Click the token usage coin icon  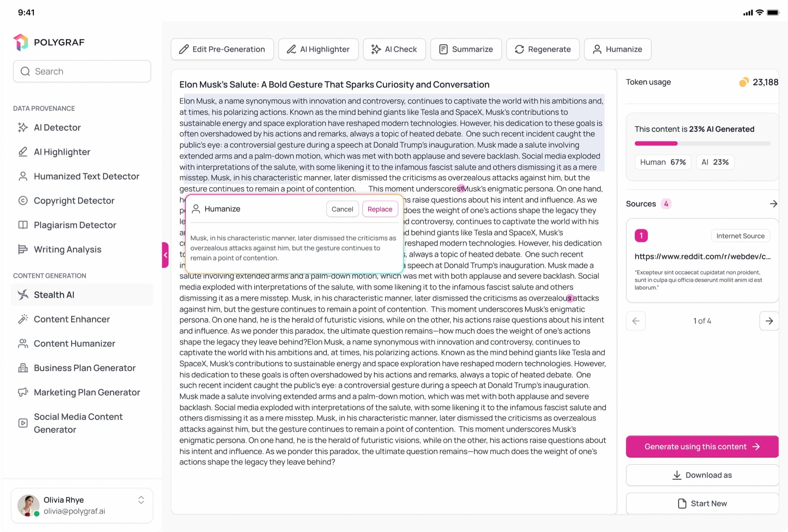(744, 82)
